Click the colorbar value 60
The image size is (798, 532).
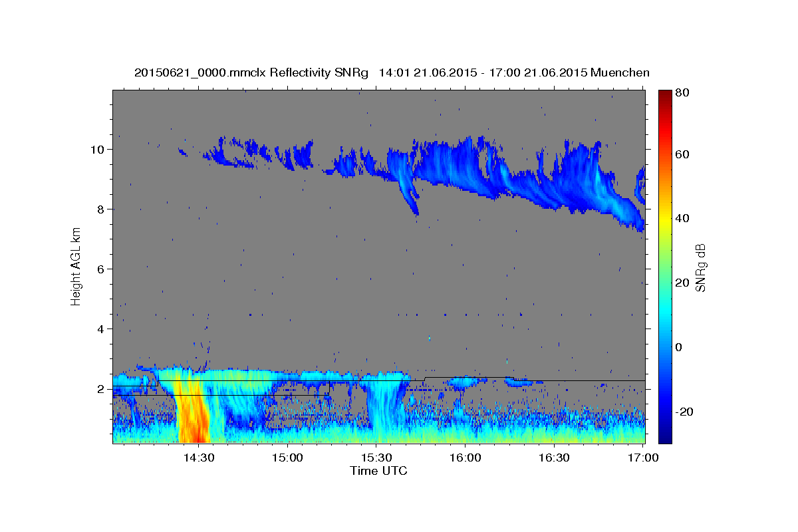tap(683, 154)
